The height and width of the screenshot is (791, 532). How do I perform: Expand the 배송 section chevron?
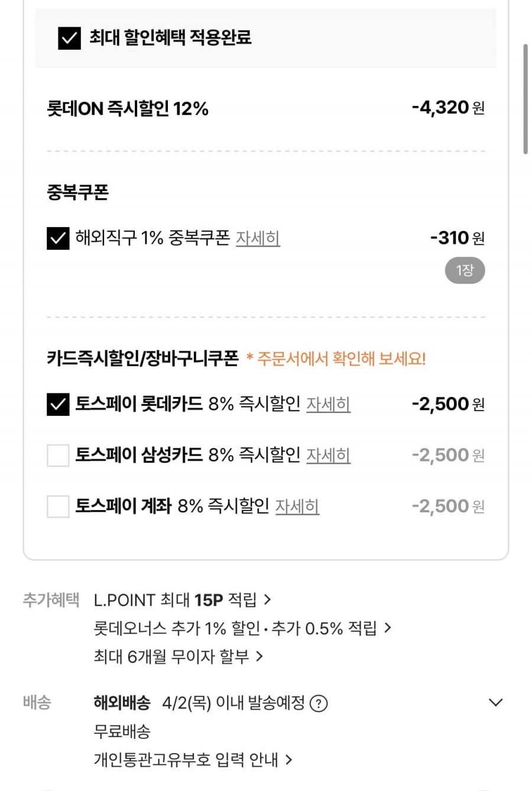495,703
